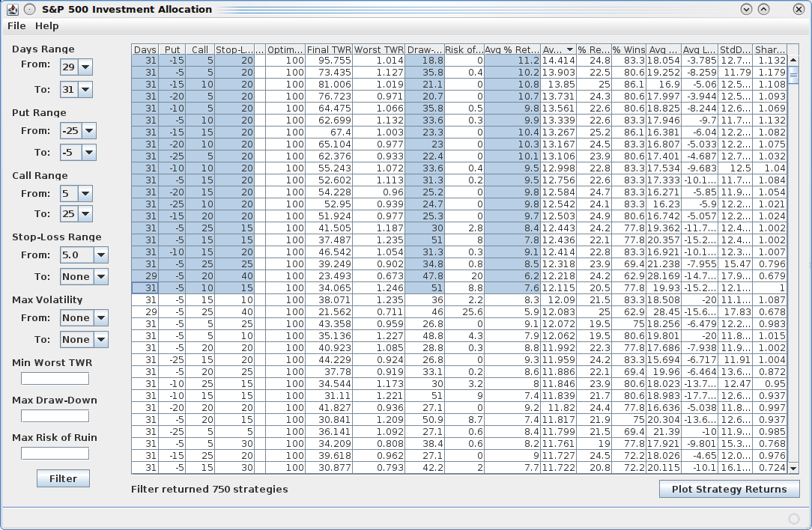Open the Call Range From dropdown showing 5

coord(85,194)
